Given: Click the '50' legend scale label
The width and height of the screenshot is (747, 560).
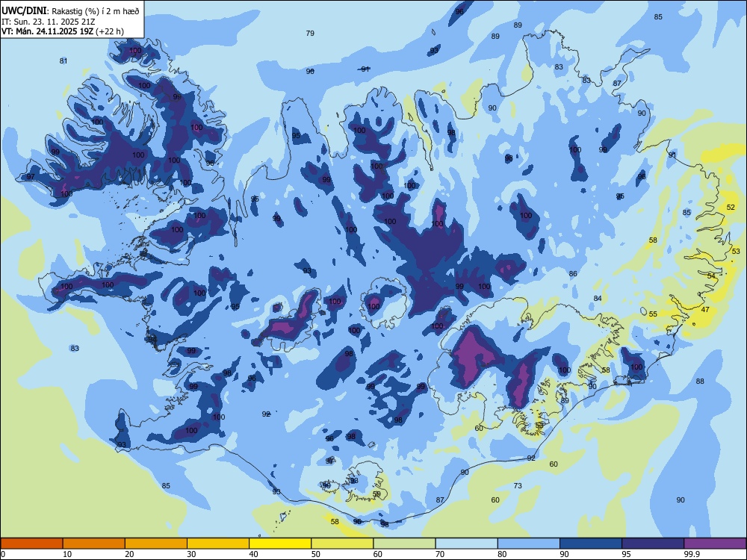Looking at the screenshot, I should coord(316,554).
